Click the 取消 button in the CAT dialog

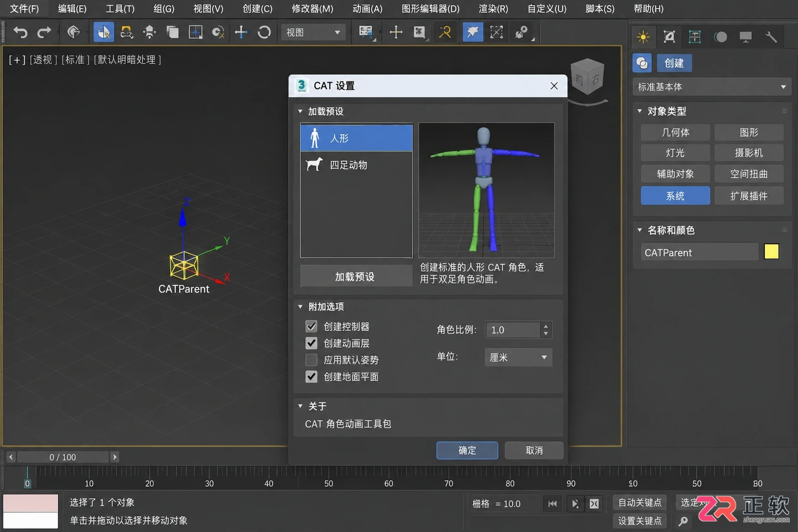coord(534,451)
